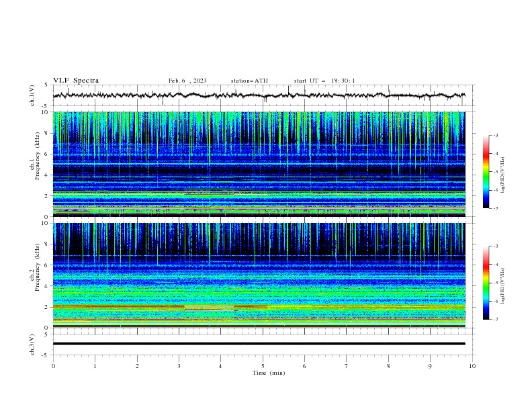Viewport: 532px width, 411px height.
Task: Click the ch.2 spectrogram color scale bar
Action: coord(486,283)
